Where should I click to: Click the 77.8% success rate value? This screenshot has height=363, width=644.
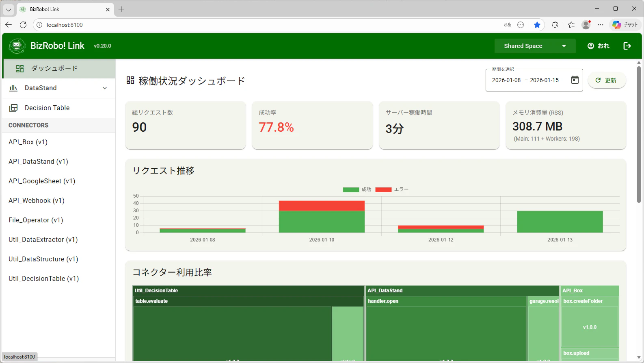tap(276, 127)
